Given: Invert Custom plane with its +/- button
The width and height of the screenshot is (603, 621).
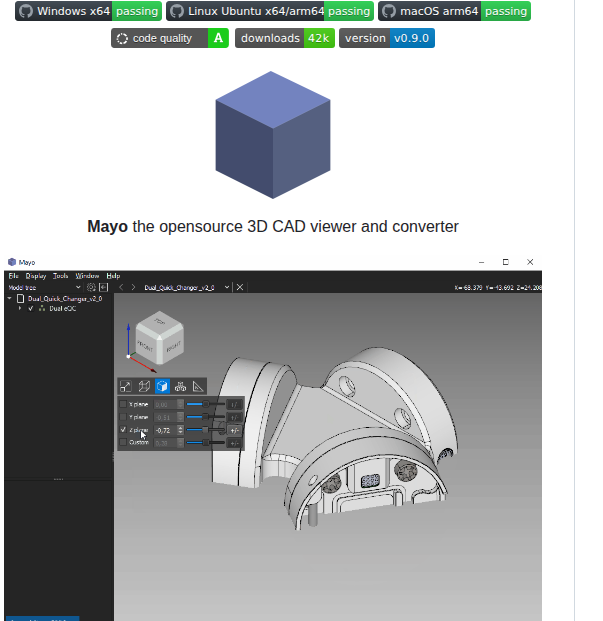Looking at the screenshot, I should tap(234, 443).
